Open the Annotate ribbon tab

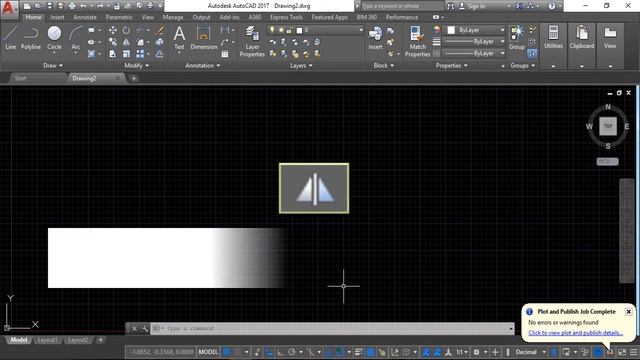[85, 17]
